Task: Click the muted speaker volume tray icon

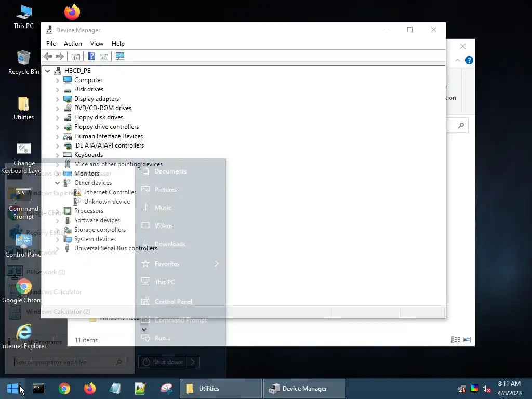Action: [486, 389]
